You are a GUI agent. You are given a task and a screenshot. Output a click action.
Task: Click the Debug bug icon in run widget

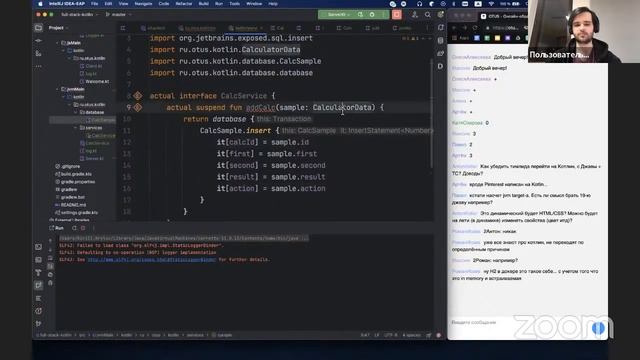point(372,15)
